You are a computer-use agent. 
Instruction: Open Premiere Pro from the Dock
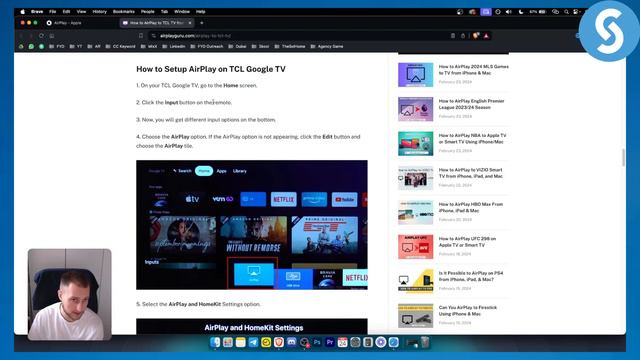click(x=330, y=342)
